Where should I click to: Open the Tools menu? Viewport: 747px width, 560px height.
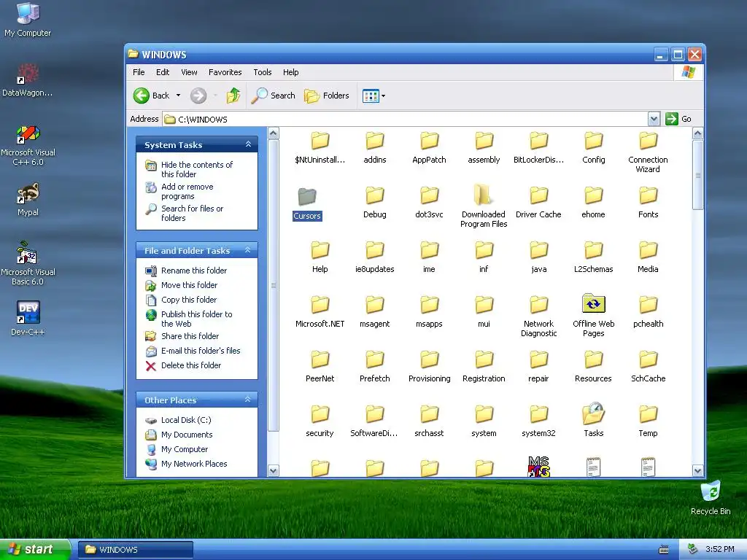[262, 72]
